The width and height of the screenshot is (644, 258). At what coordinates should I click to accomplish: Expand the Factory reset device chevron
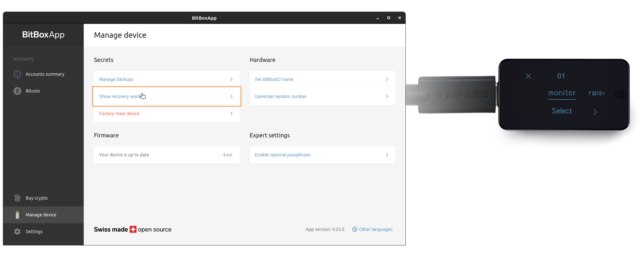232,114
